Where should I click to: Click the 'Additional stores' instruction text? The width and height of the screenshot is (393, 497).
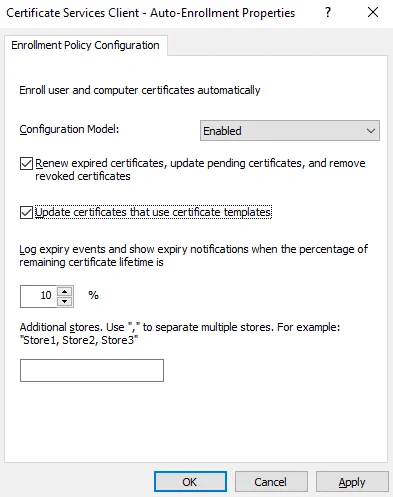pyautogui.click(x=180, y=334)
